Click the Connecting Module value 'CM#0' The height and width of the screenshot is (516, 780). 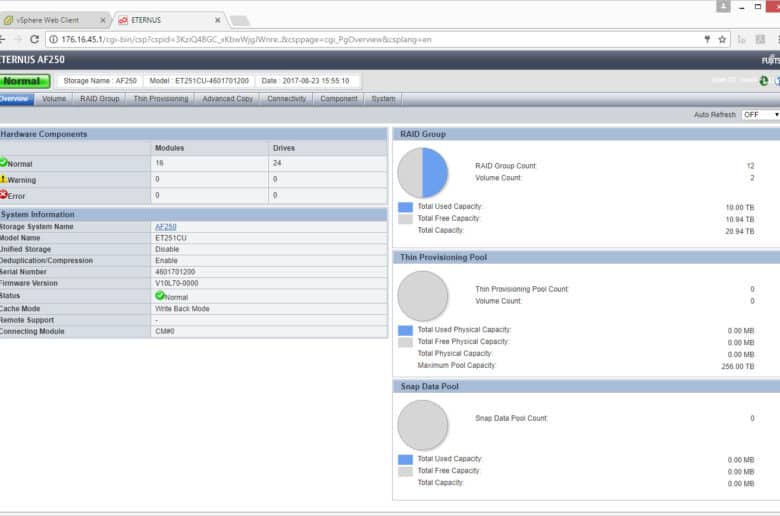coord(165,331)
